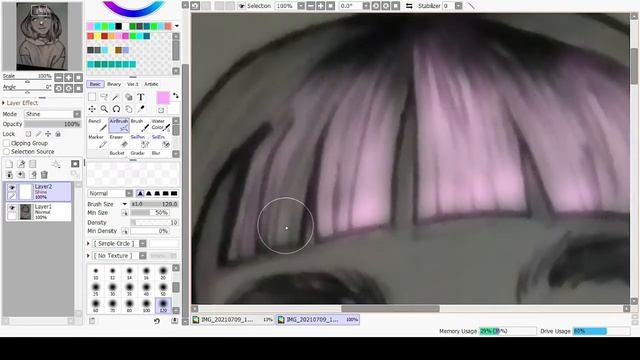Viewport: 640px width, 360px height.
Task: Toggle the Clipping Group checkbox
Action: [x=6, y=143]
